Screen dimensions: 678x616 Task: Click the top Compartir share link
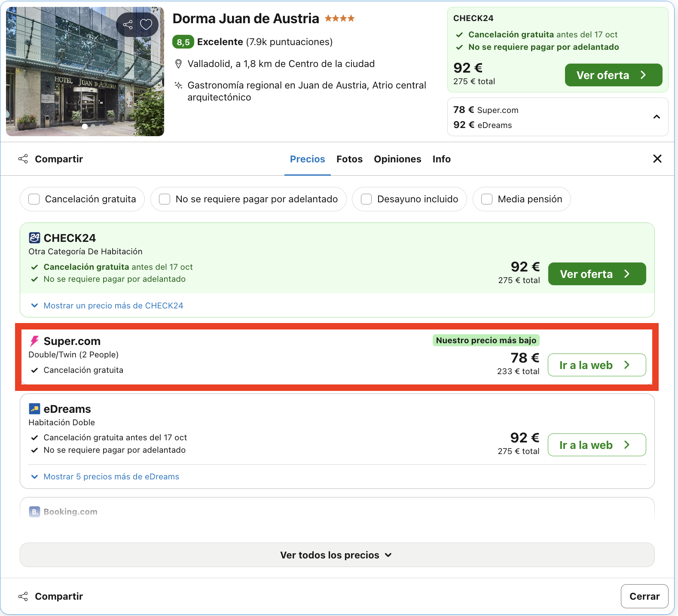[x=51, y=159]
